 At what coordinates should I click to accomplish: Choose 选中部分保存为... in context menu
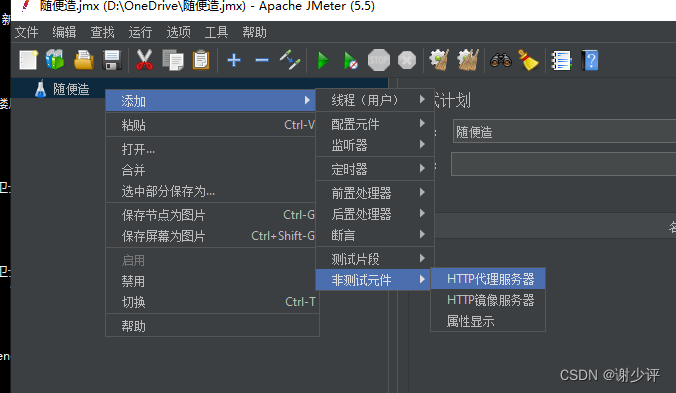[x=211, y=191]
